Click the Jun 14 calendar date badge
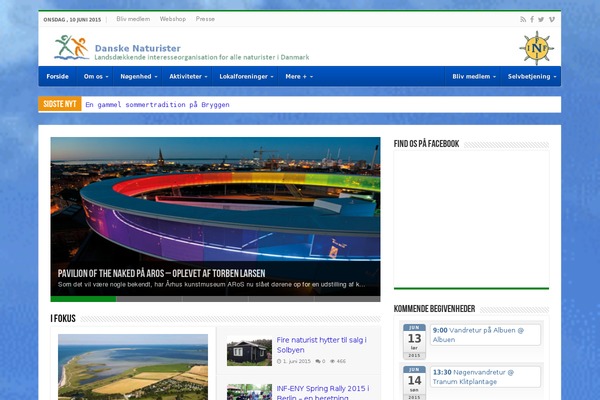The width and height of the screenshot is (600, 400). 414,383
